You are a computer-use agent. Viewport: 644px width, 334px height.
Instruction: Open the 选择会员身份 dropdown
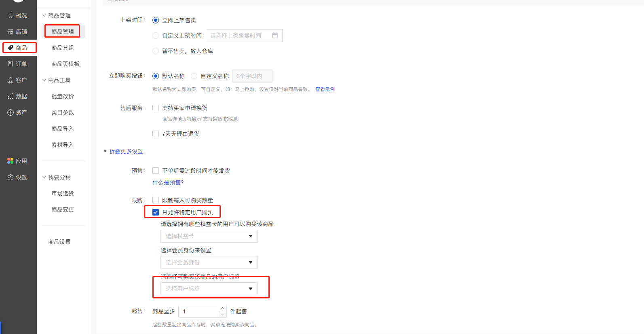(x=209, y=262)
